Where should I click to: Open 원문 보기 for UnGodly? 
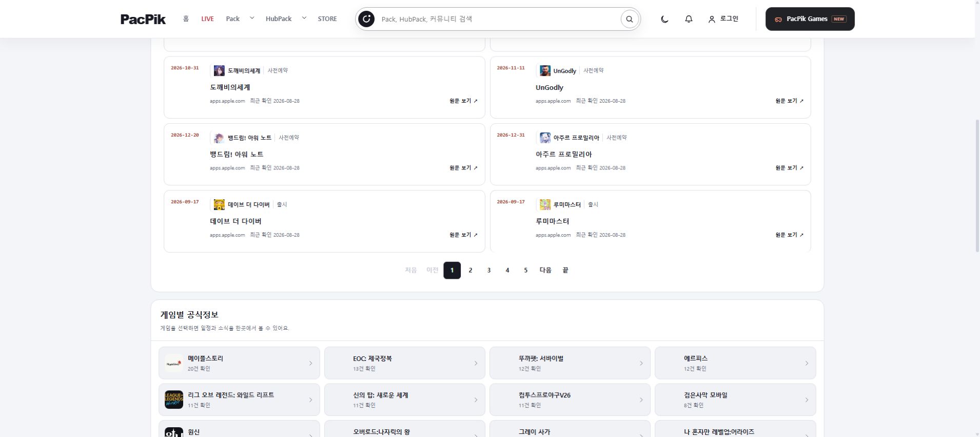click(789, 101)
